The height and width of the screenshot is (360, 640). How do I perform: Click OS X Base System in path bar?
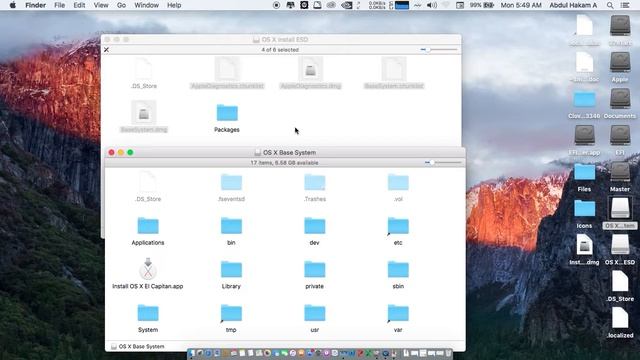coord(138,347)
